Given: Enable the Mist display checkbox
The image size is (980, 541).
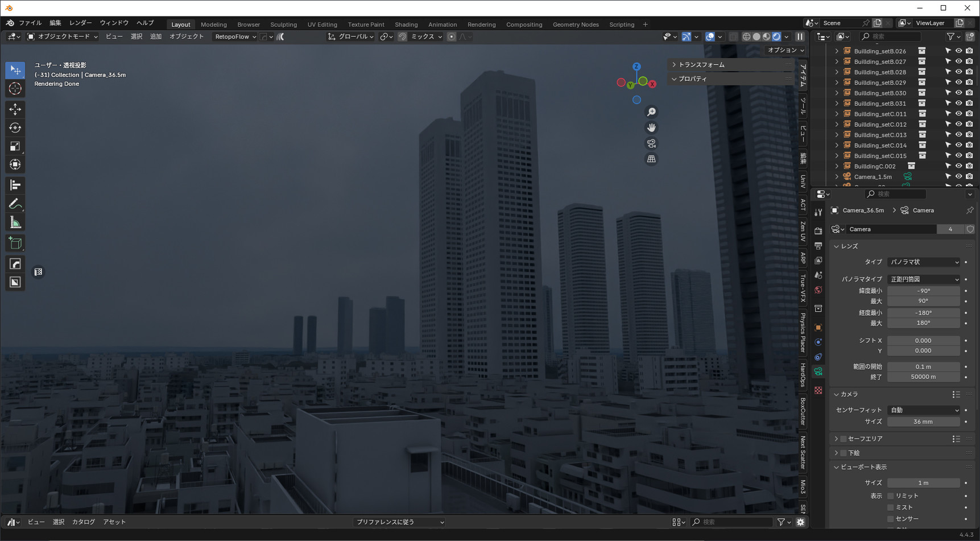Looking at the screenshot, I should click(x=891, y=507).
